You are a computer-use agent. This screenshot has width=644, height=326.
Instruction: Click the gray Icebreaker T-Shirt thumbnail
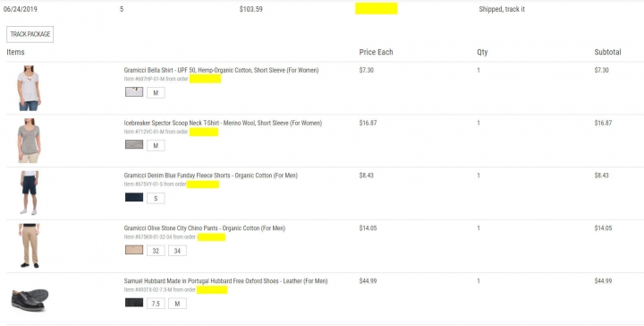pyautogui.click(x=29, y=141)
